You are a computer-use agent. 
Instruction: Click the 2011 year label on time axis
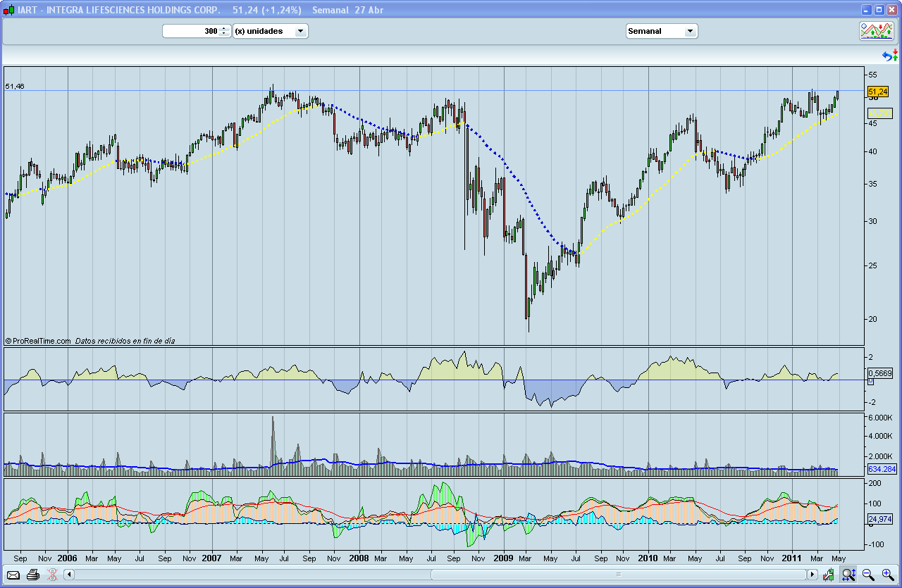click(x=793, y=558)
